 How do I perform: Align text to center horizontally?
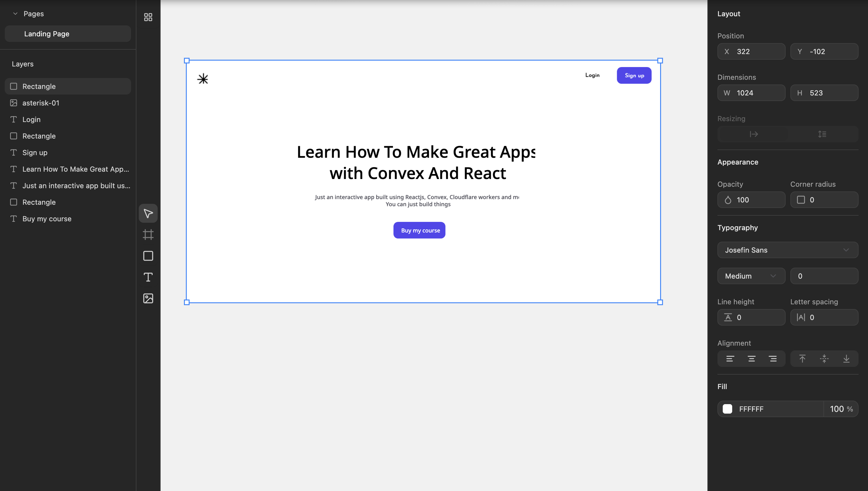[x=751, y=359]
